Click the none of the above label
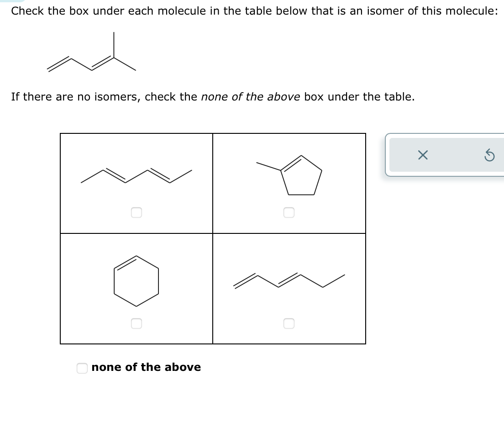 click(x=146, y=367)
